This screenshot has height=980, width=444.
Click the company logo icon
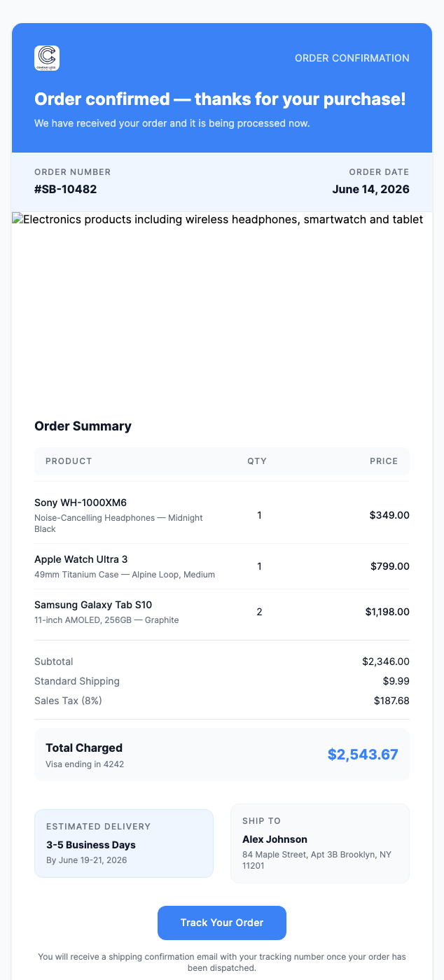[x=48, y=58]
